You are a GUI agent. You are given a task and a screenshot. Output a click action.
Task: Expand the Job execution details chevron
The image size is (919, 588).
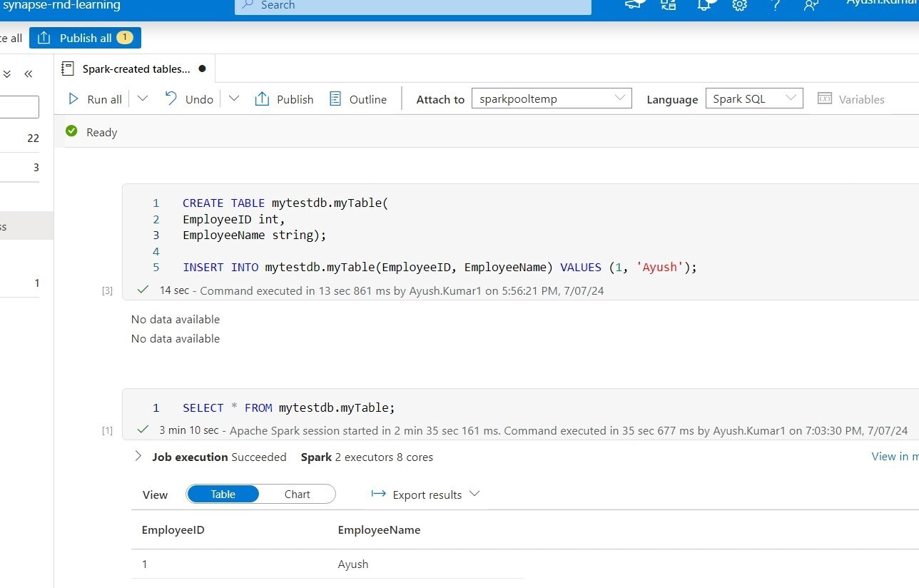point(138,457)
